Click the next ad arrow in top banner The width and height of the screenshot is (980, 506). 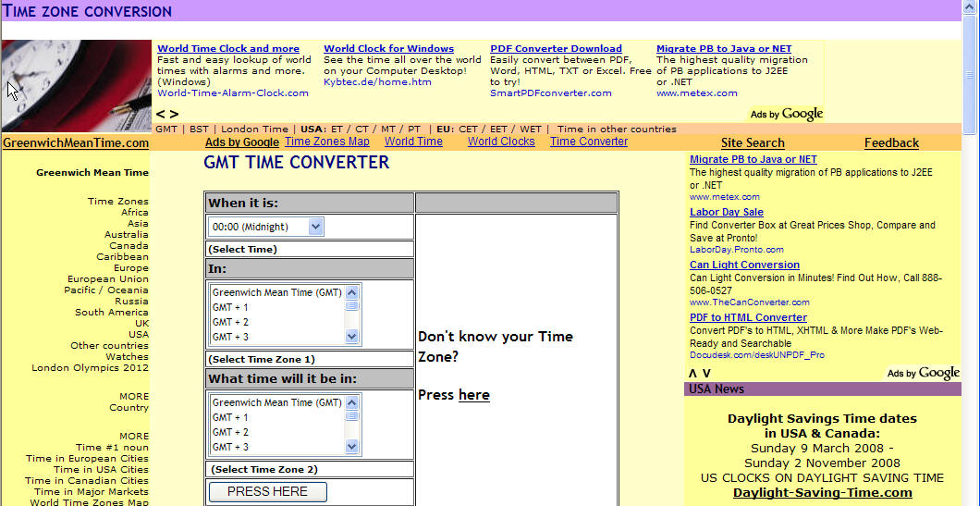pyautogui.click(x=174, y=114)
